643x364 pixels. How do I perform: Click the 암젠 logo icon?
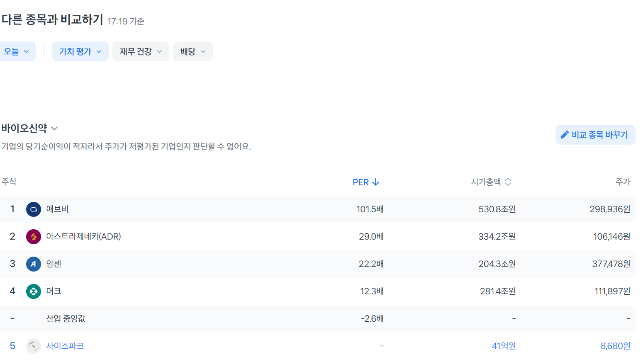pyautogui.click(x=34, y=264)
